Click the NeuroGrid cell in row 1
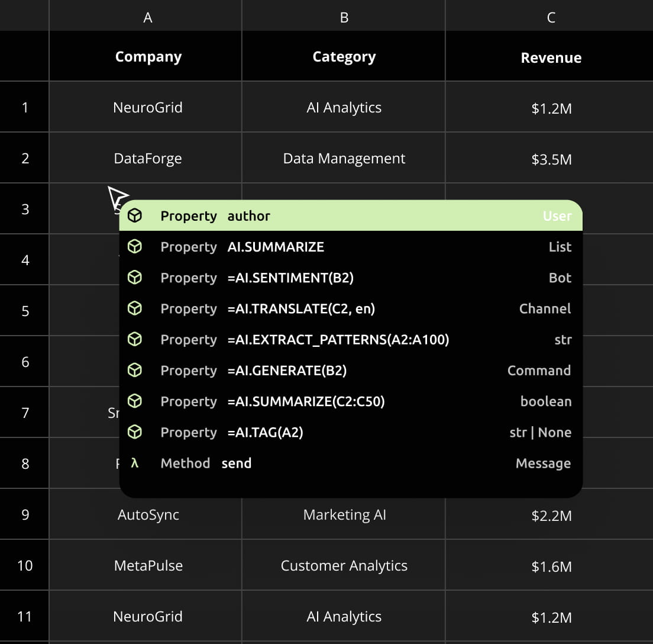653x644 pixels. 146,107
